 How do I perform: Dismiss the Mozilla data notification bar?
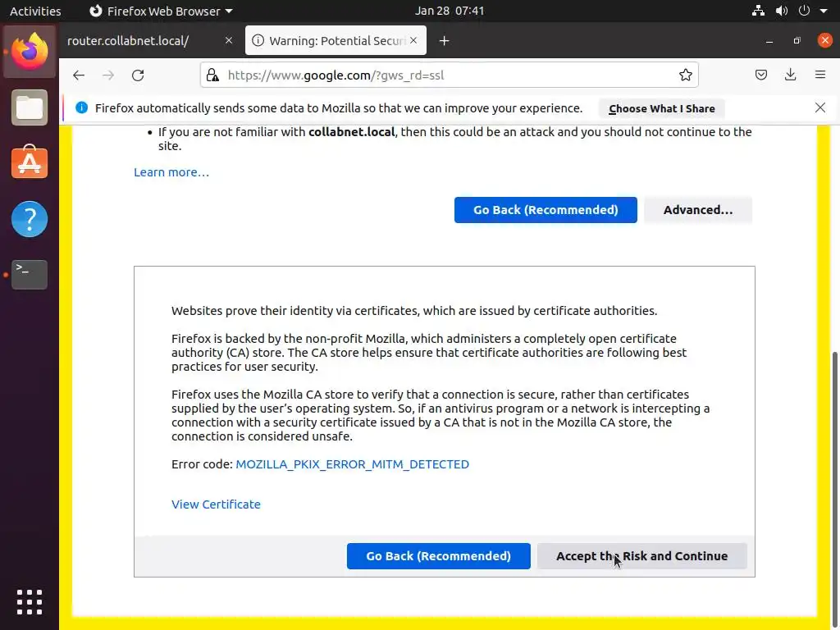[820, 107]
